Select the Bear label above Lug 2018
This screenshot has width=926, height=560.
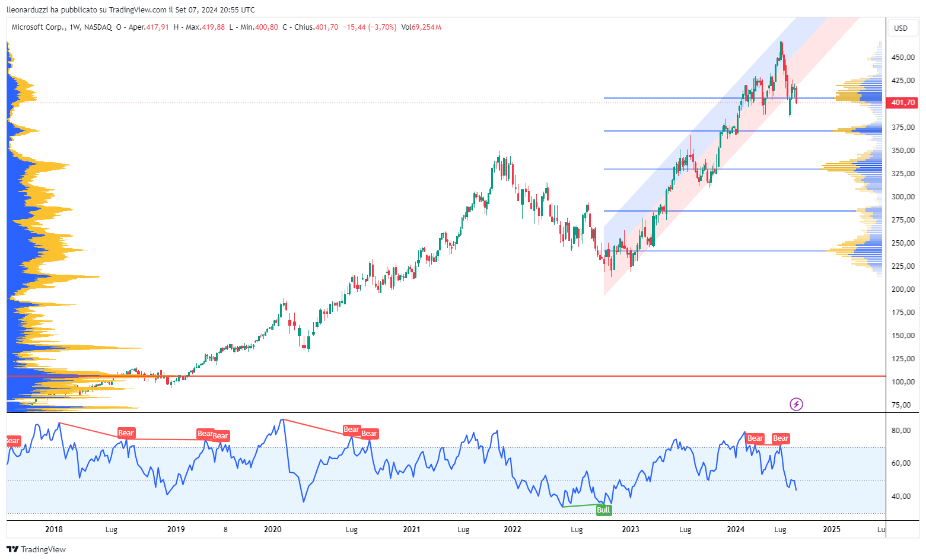click(126, 433)
